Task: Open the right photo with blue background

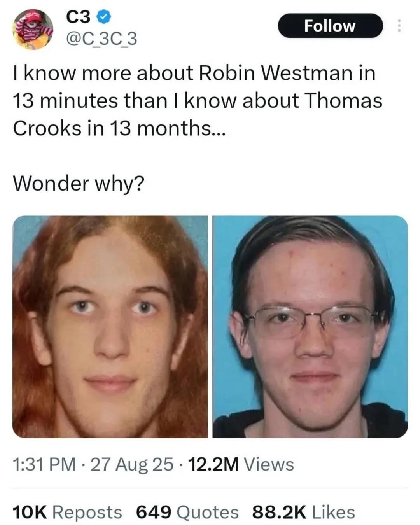Action: [x=310, y=327]
